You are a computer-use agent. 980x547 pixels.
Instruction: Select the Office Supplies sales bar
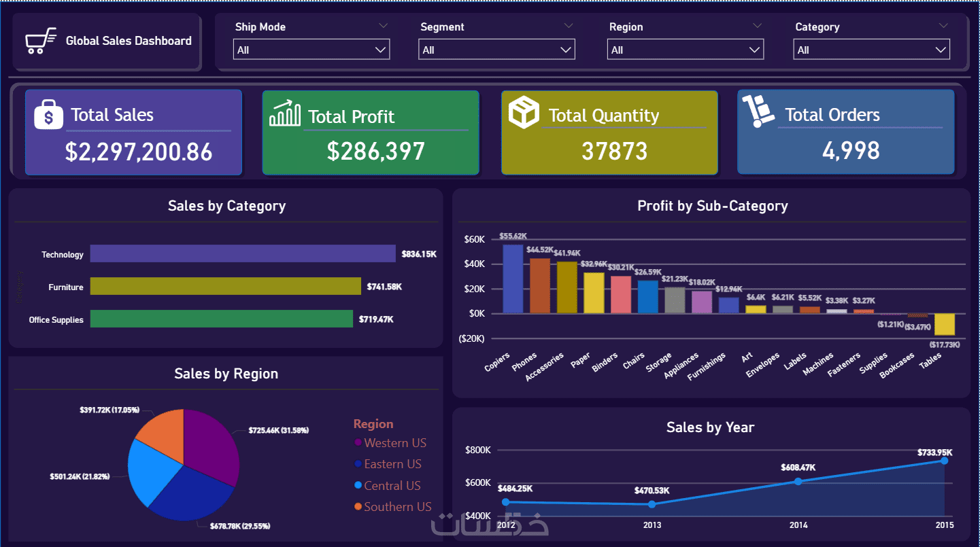coord(222,319)
